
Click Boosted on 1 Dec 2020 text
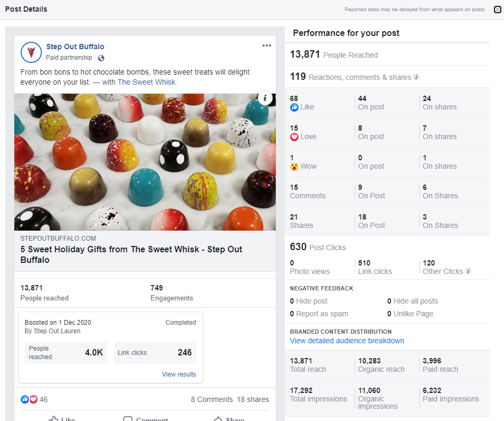58,323
